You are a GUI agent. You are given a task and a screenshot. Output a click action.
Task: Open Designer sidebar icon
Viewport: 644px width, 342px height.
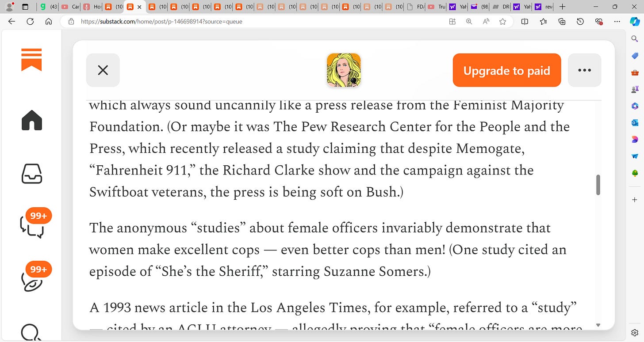pyautogui.click(x=635, y=139)
